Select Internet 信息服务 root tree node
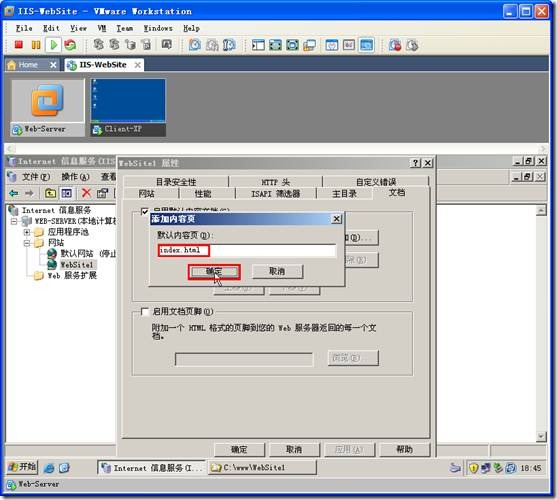The width and height of the screenshot is (557, 500). [56, 210]
